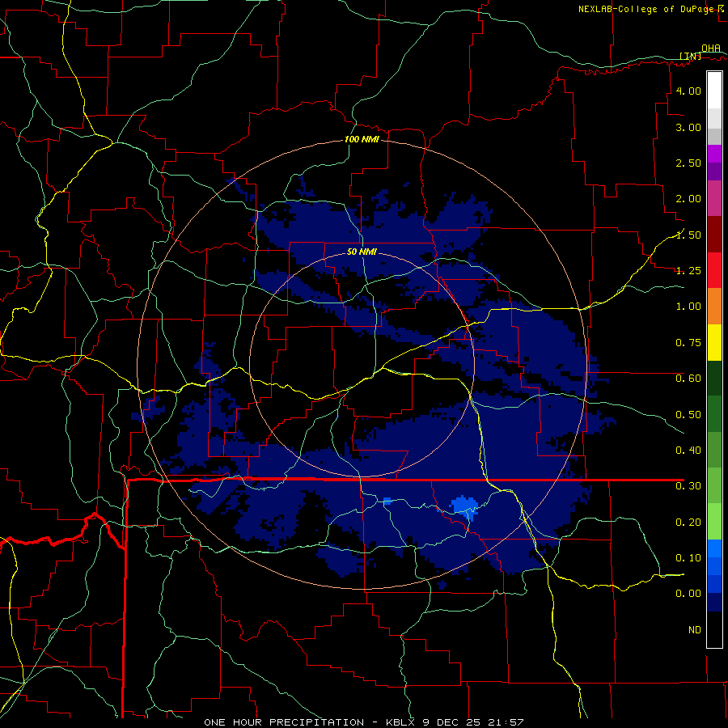728x728 pixels.
Task: Click the ND legend label
Action: pos(695,630)
